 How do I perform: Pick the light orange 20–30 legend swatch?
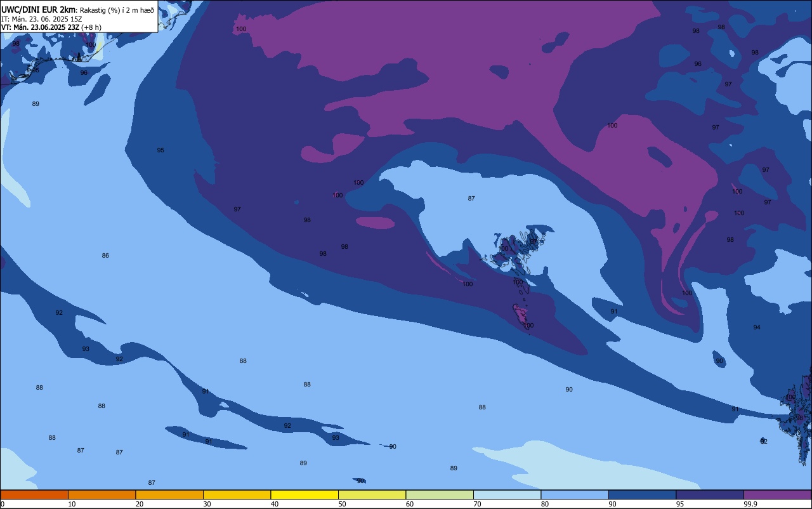point(169,494)
